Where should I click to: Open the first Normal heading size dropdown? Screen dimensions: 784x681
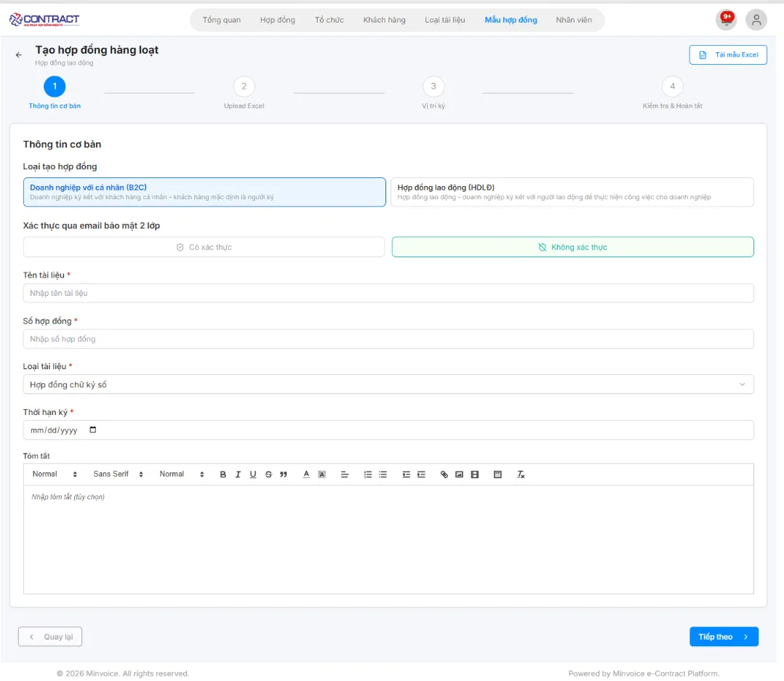click(55, 475)
